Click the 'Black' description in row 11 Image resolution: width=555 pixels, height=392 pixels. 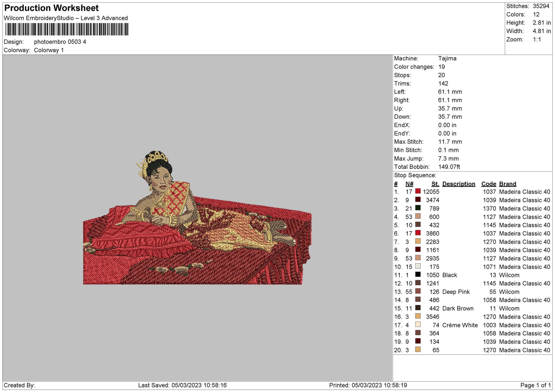(450, 275)
